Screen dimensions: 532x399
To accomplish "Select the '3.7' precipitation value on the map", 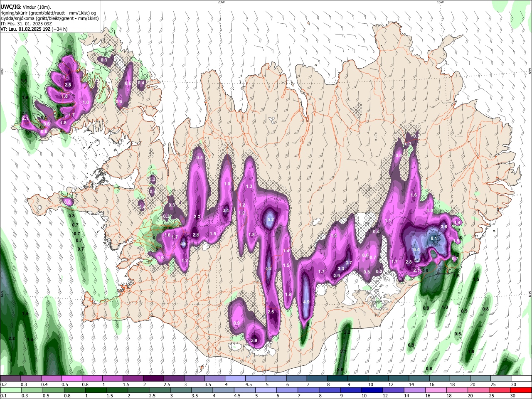I will point(349,263).
